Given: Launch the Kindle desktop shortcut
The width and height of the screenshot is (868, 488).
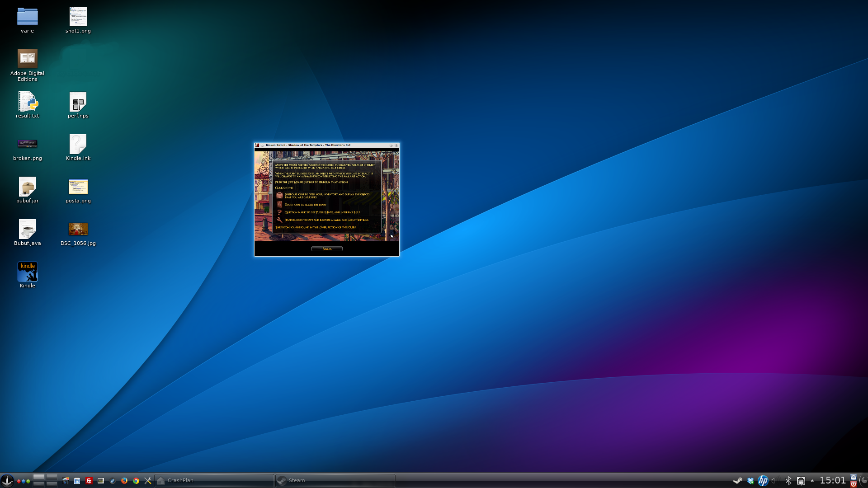Looking at the screenshot, I should [x=27, y=275].
